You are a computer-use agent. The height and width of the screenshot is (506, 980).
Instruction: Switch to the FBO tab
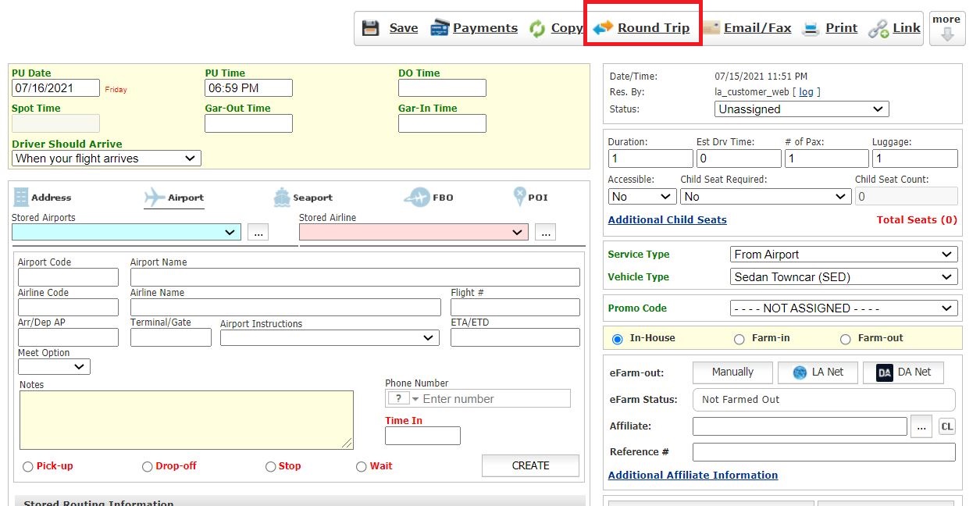(x=428, y=198)
